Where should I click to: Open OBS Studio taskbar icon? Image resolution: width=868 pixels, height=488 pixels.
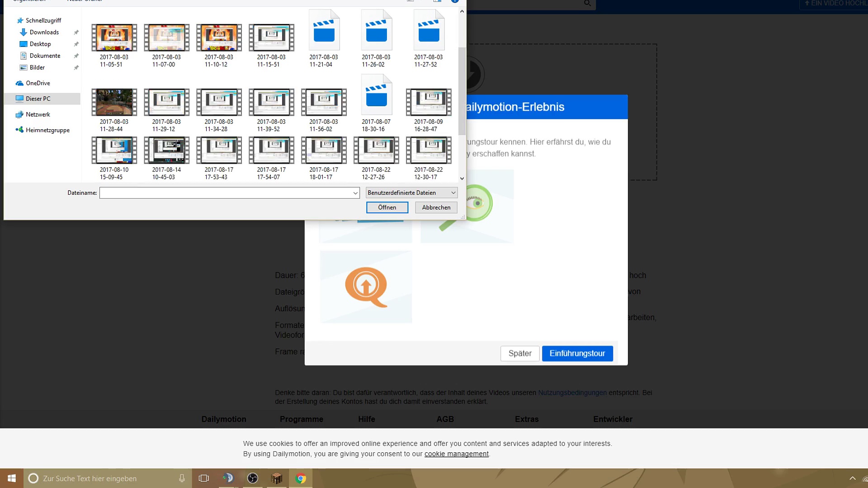coord(253,478)
